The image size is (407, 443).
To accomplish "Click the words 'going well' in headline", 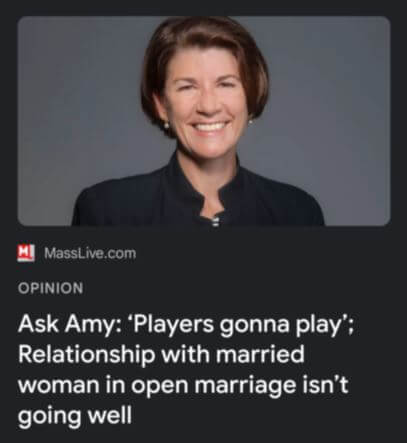I will [75, 416].
